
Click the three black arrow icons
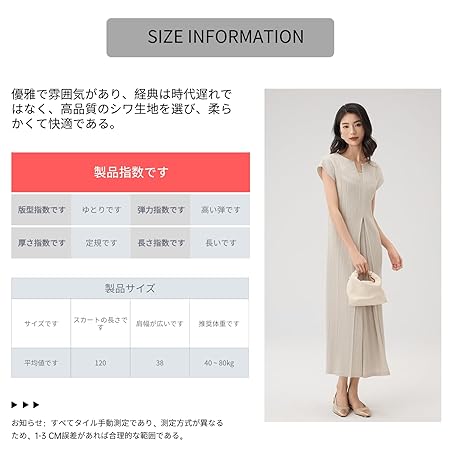point(25,405)
